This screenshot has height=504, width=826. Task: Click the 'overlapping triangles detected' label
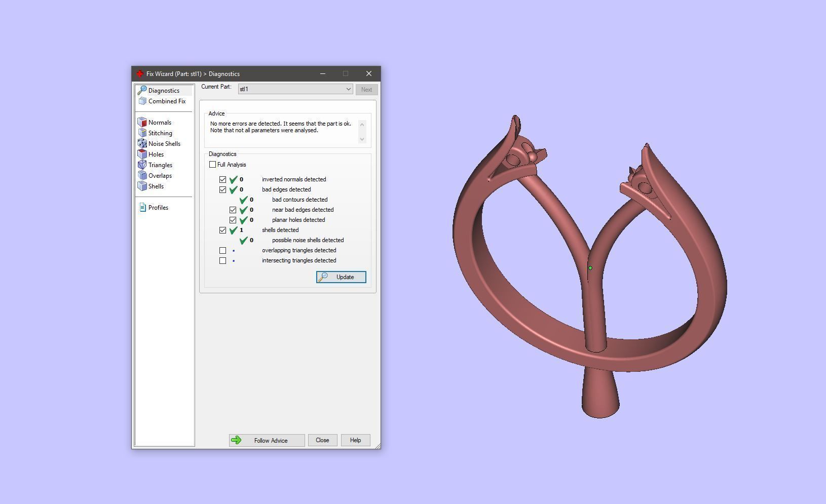point(299,250)
